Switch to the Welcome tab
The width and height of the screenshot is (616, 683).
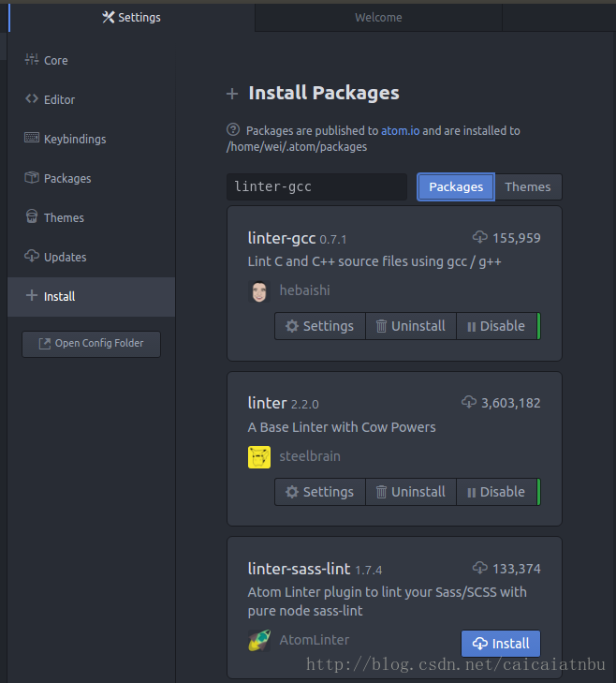click(x=378, y=17)
